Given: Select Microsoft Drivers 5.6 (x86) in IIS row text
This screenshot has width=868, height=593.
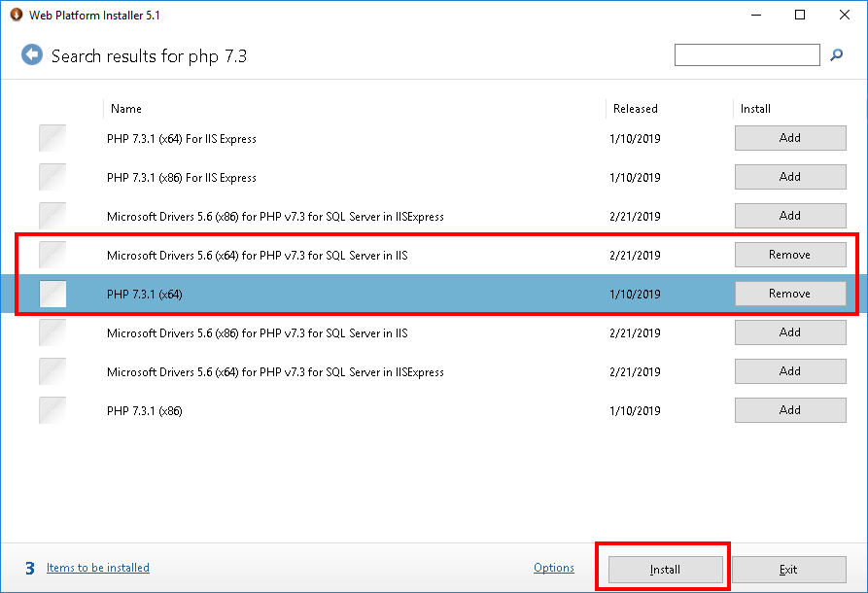Looking at the screenshot, I should coord(258,332).
